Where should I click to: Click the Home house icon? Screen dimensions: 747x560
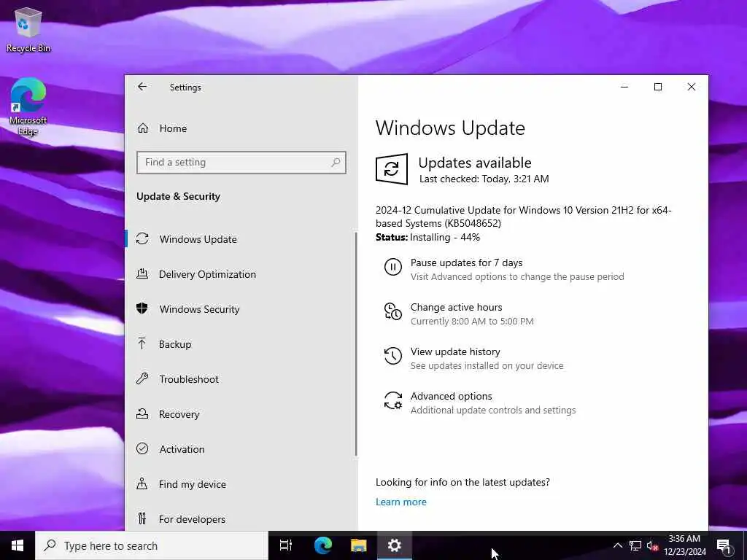coord(143,128)
